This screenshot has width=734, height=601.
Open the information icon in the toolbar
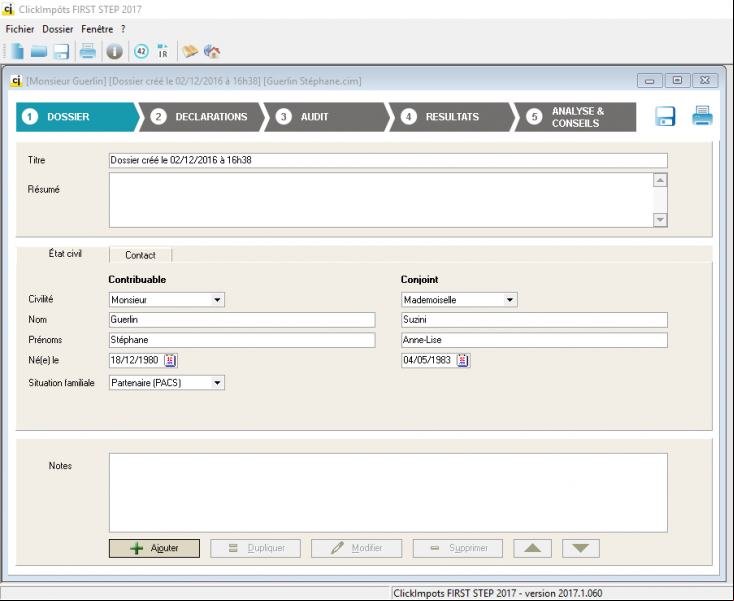[114, 51]
